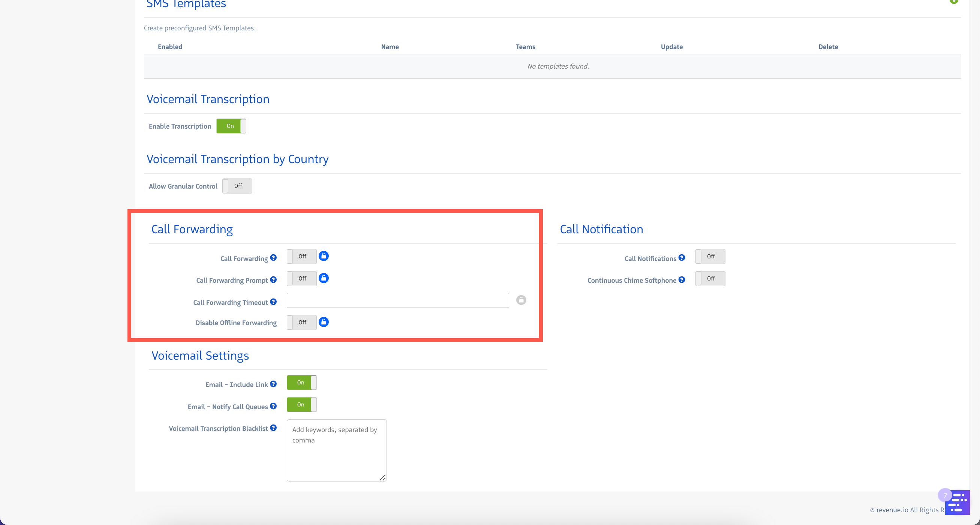Click lock icon beside Call Forwarding Prompt
Image resolution: width=980 pixels, height=525 pixels.
[324, 278]
